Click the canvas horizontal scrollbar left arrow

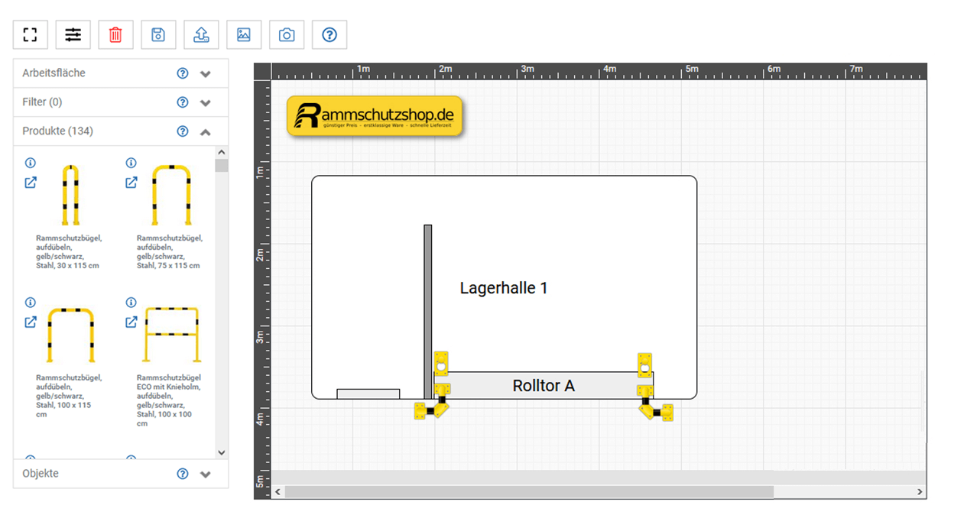pos(278,492)
